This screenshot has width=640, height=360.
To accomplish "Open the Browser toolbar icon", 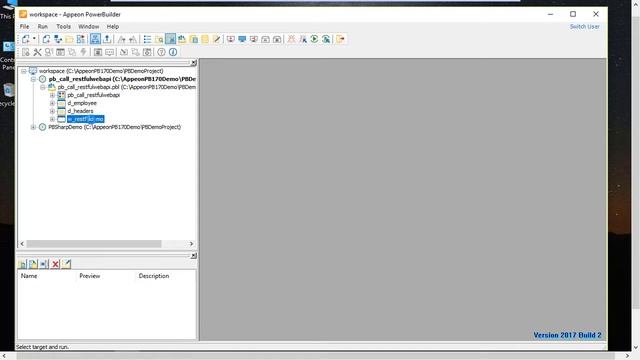I will pyautogui.click(x=159, y=39).
